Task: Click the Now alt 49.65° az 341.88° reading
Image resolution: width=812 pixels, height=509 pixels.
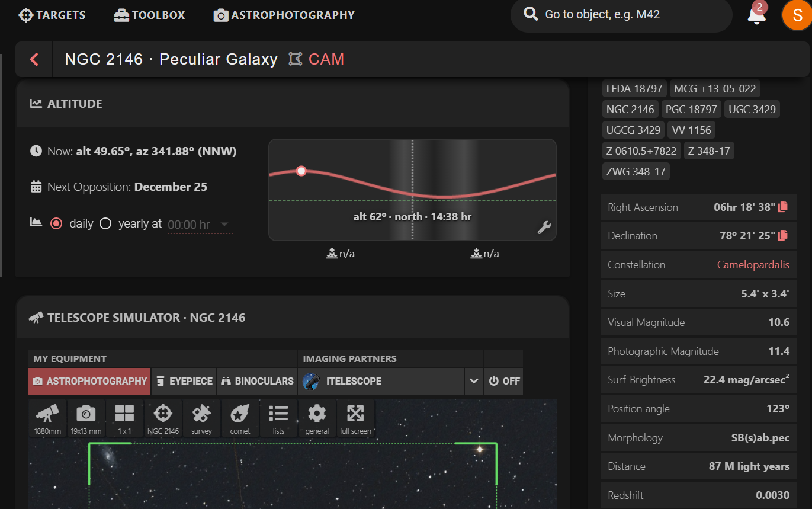Action: point(142,151)
